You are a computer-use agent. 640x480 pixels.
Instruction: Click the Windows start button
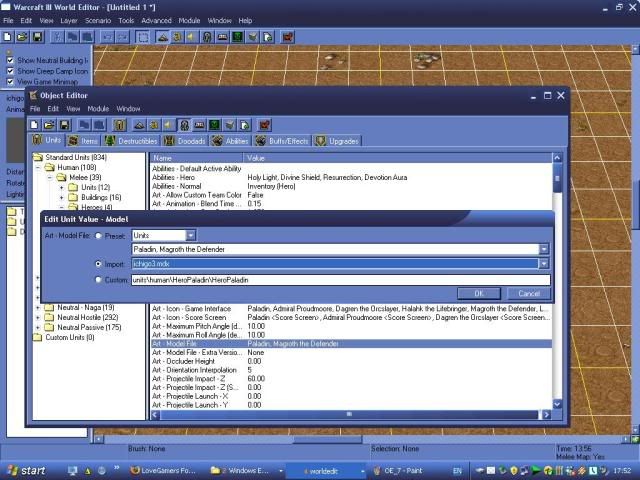click(x=25, y=471)
